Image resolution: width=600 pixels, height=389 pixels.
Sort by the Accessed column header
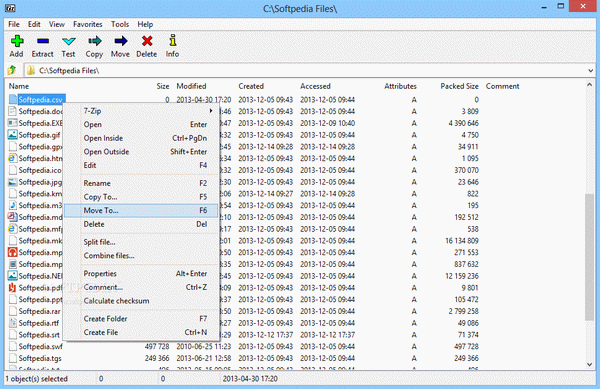point(315,86)
